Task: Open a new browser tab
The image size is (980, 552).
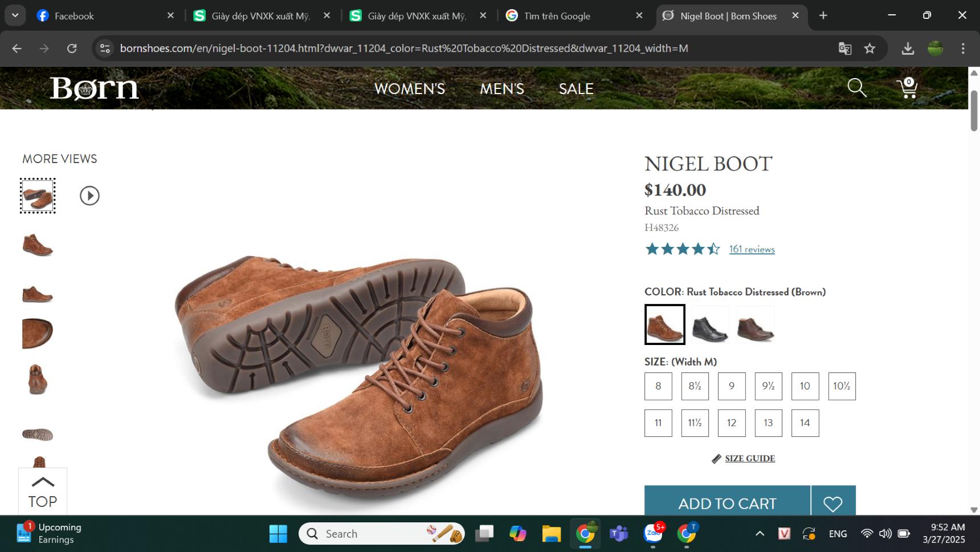Action: click(x=823, y=15)
